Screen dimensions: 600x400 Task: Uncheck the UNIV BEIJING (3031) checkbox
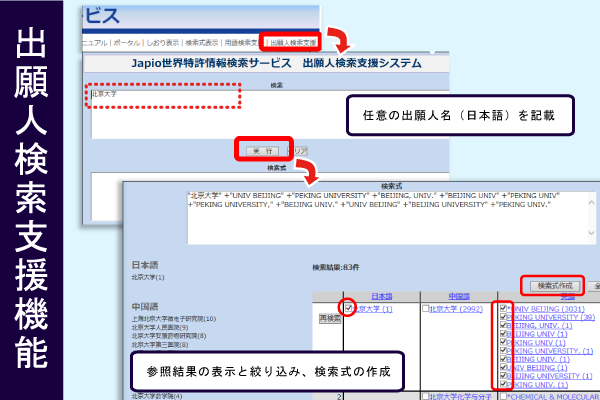coord(503,310)
